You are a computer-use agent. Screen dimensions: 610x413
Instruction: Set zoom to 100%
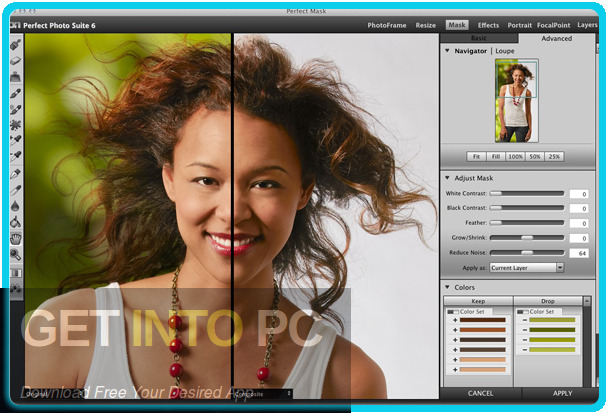coord(515,156)
